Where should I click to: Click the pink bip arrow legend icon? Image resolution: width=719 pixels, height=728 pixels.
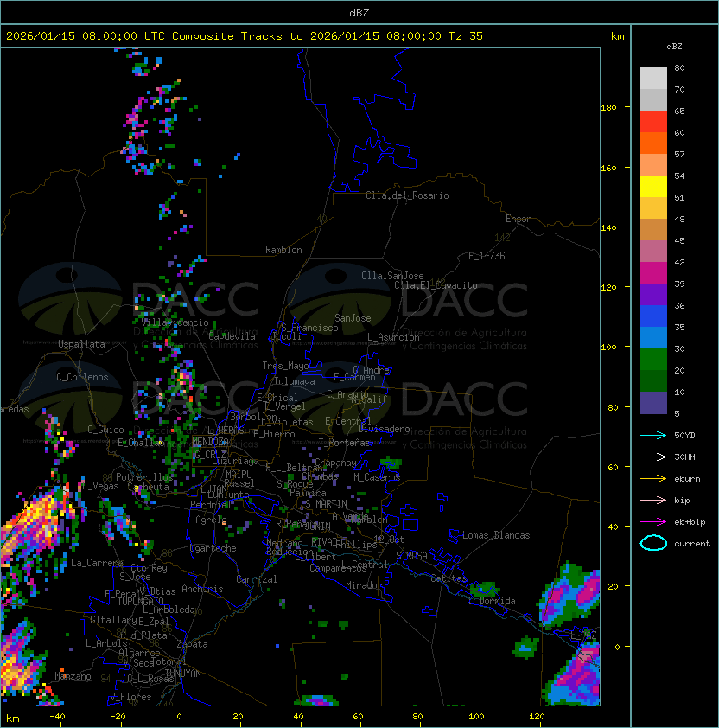(x=653, y=500)
